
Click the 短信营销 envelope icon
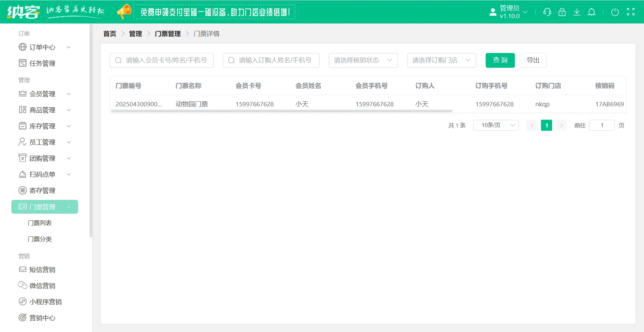click(22, 269)
